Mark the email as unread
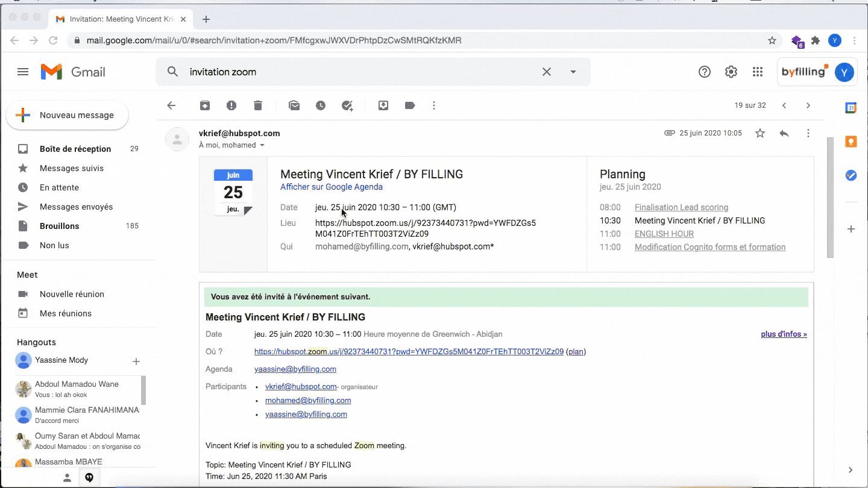The height and width of the screenshot is (488, 868). (x=294, y=105)
